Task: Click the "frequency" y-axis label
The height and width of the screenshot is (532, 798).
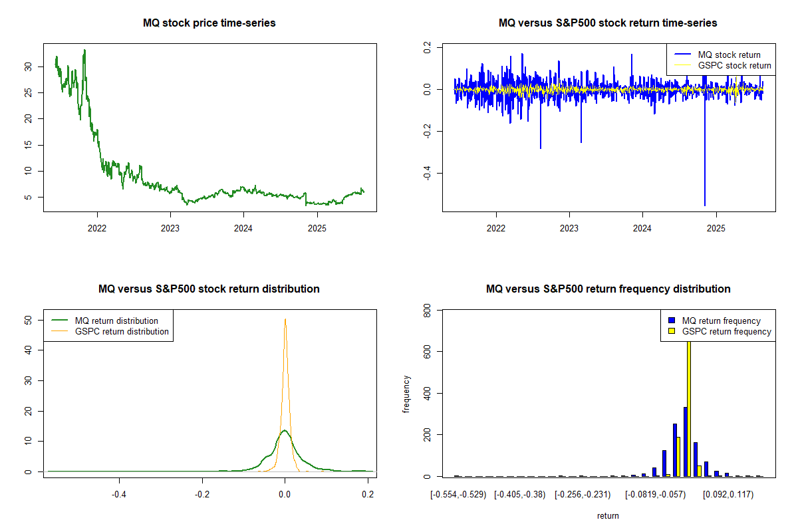Action: 406,394
